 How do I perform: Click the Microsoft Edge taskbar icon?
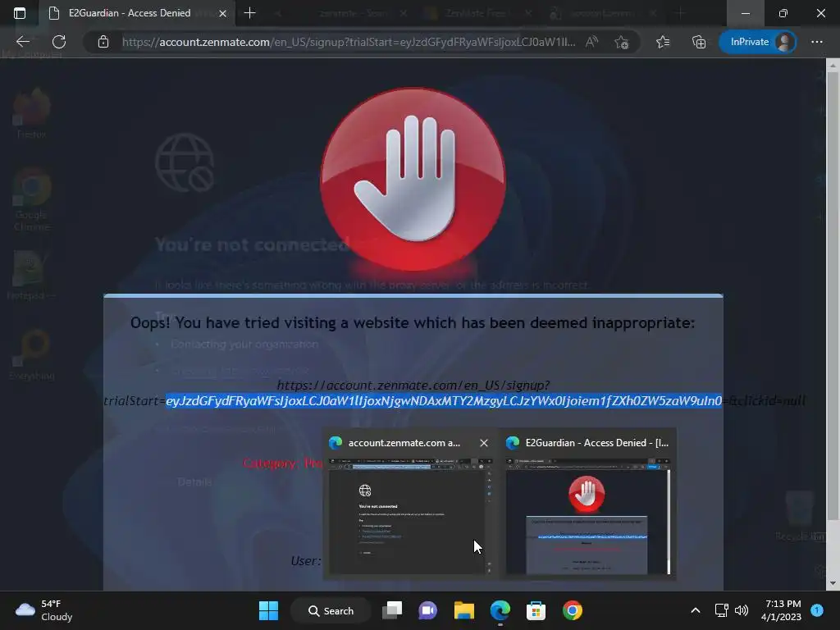pos(500,610)
